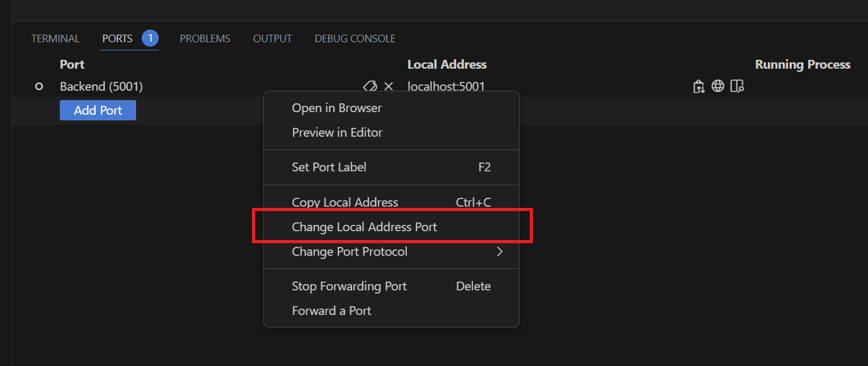Select Set Port Label menu item
This screenshot has width=868, height=366.
pyautogui.click(x=329, y=167)
